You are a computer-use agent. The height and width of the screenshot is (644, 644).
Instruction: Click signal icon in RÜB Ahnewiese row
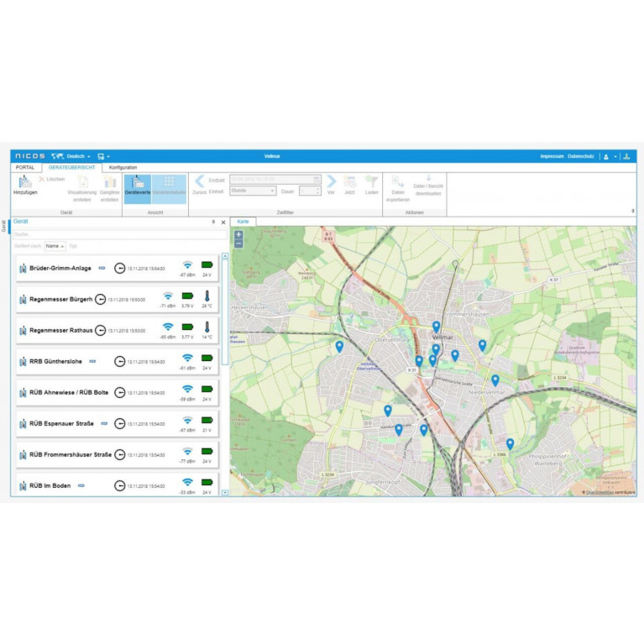point(188,389)
